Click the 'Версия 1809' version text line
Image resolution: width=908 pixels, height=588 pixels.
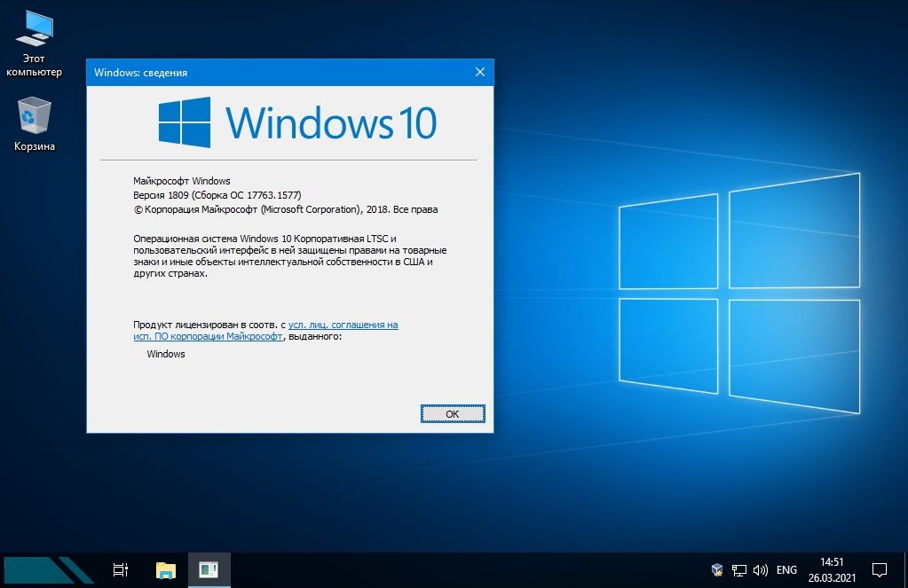click(223, 195)
